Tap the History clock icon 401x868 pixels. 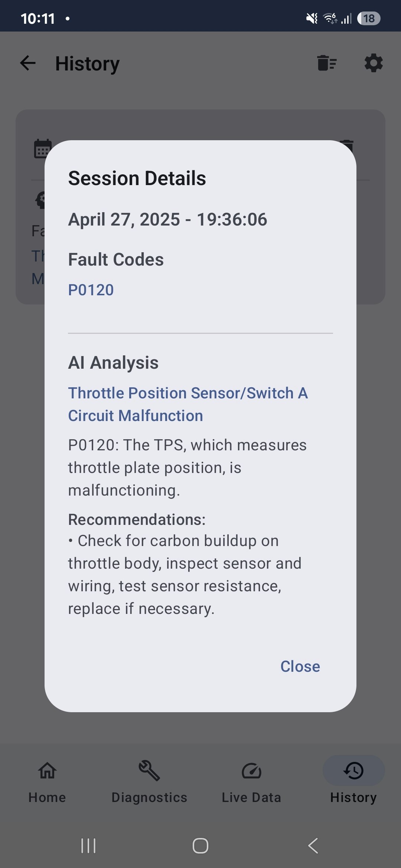pyautogui.click(x=353, y=770)
